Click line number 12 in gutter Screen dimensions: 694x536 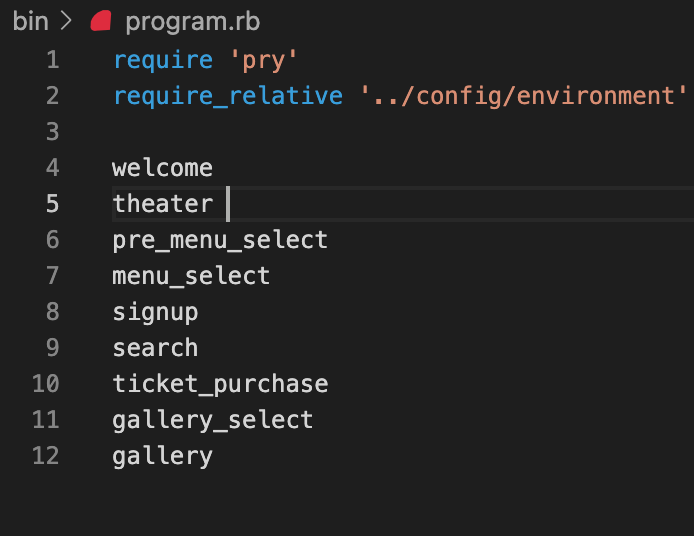point(45,456)
